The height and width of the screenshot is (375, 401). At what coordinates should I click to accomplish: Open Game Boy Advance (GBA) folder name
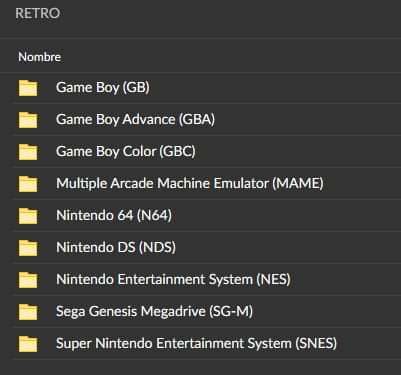coord(135,120)
